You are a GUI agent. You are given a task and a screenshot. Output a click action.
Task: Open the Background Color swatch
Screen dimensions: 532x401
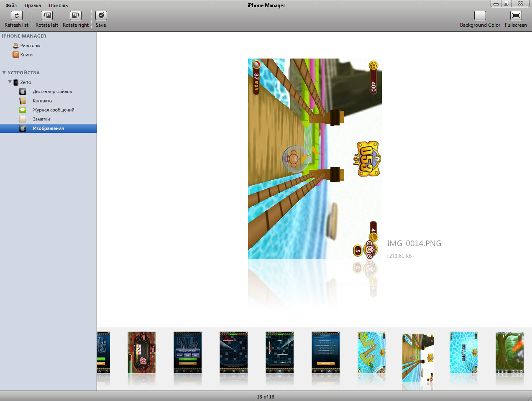480,16
